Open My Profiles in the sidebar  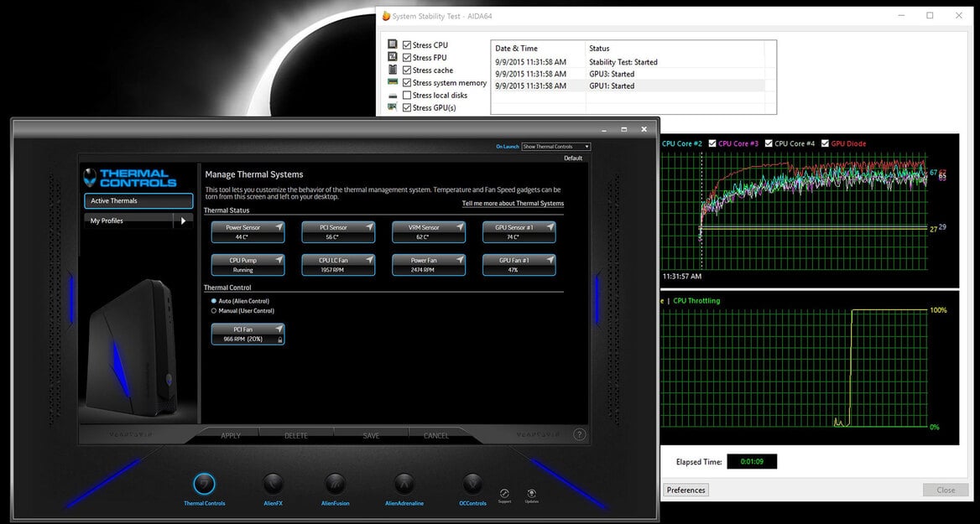coord(128,220)
